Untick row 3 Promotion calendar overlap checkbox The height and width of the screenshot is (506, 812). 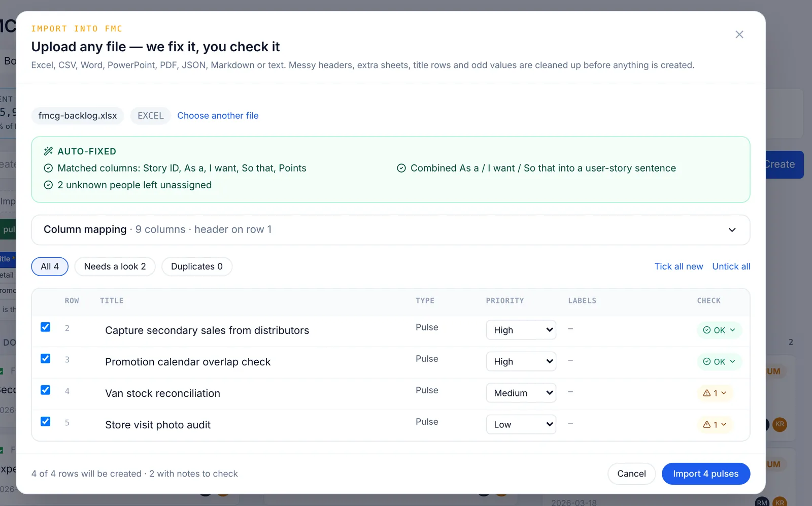[x=45, y=358]
